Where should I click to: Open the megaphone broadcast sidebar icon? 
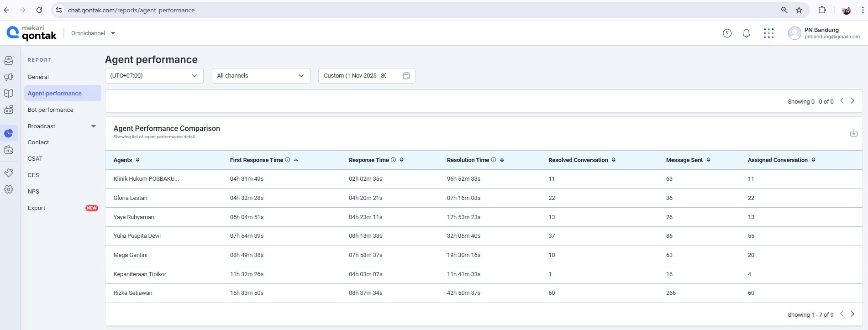pyautogui.click(x=9, y=77)
